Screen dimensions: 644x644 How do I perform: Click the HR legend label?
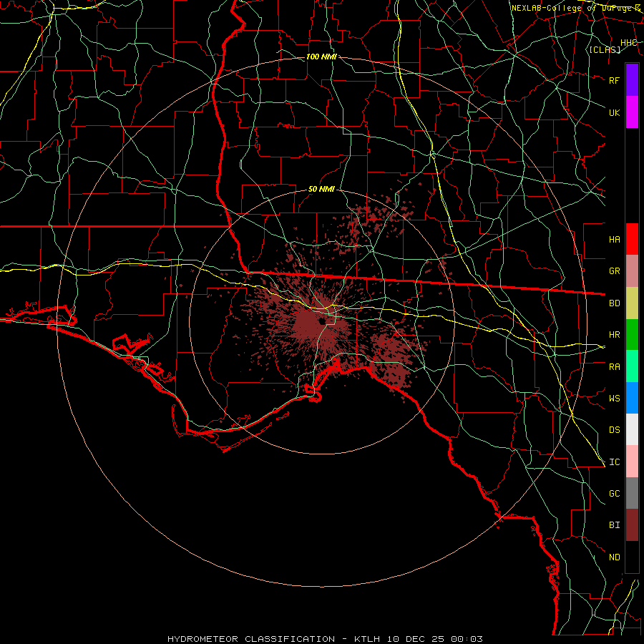[615, 335]
